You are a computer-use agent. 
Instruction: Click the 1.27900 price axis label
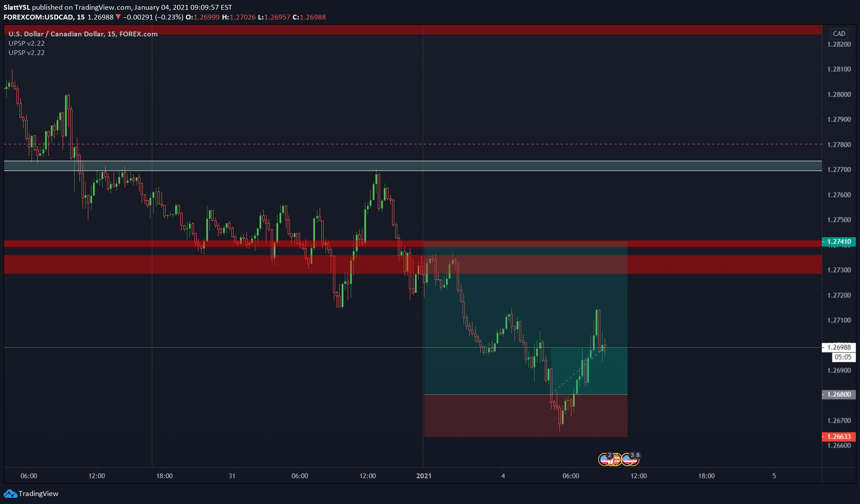839,119
